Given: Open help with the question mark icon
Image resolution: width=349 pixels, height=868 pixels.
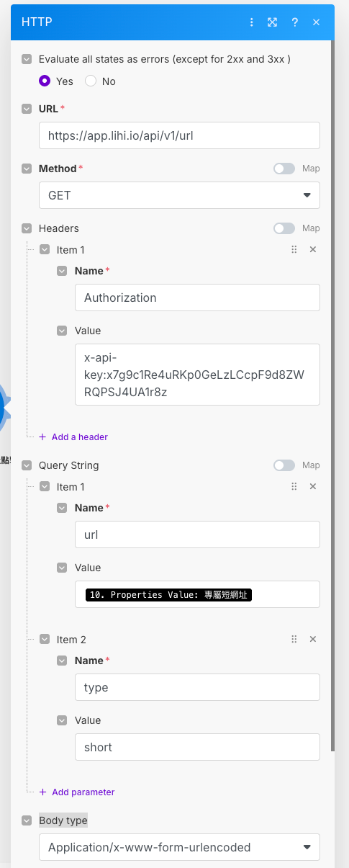Looking at the screenshot, I should (x=294, y=22).
